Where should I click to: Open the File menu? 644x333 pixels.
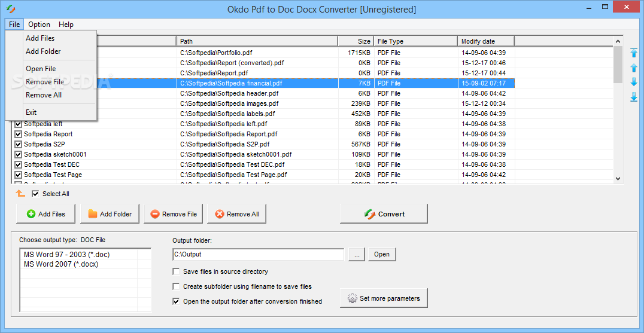[14, 24]
